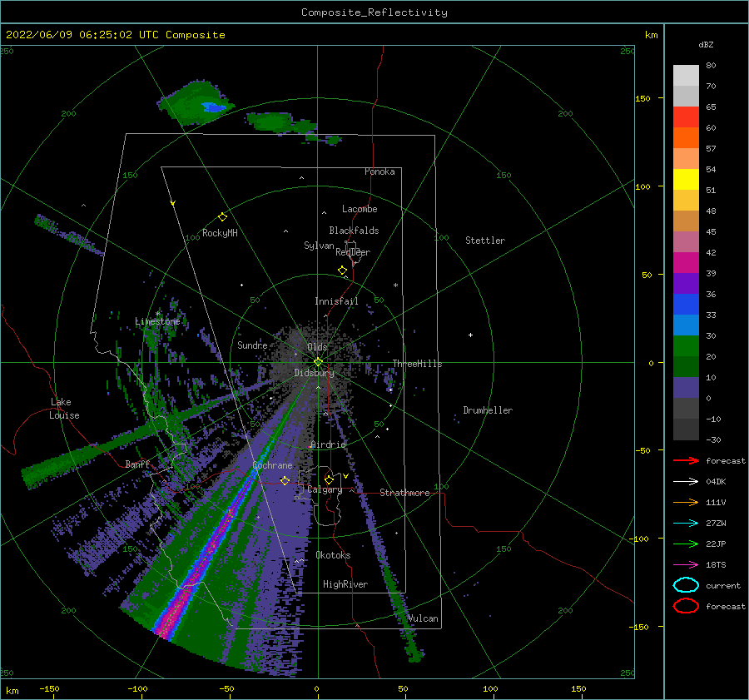Click the Sundre city label

click(x=252, y=345)
